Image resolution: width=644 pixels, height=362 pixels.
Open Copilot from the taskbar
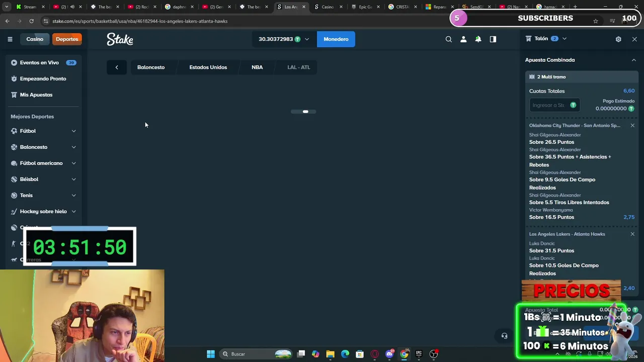click(315, 354)
